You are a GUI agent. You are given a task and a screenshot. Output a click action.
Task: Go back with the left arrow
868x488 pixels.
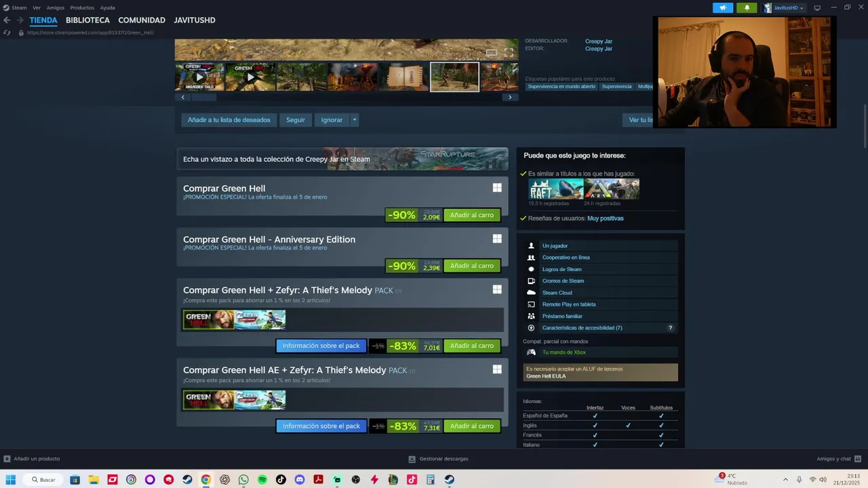tap(7, 20)
